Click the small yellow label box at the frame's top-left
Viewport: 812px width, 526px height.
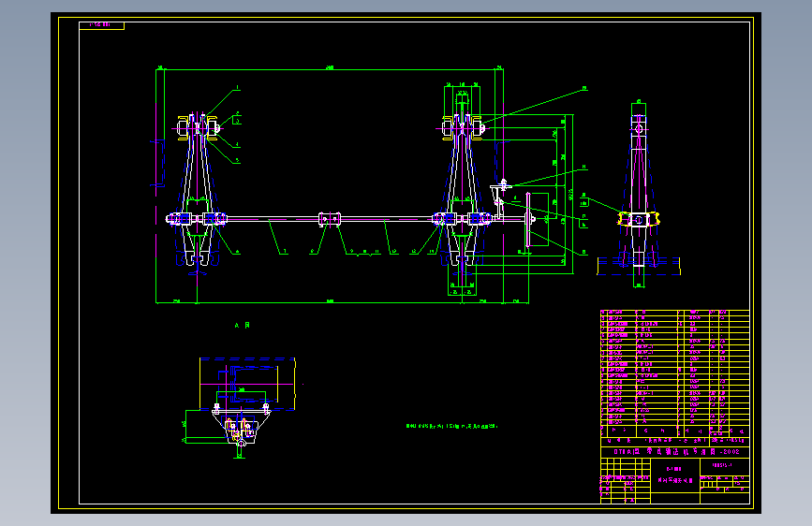pyautogui.click(x=101, y=25)
